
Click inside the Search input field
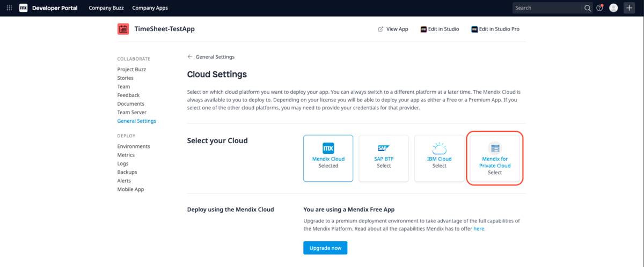coord(547,8)
